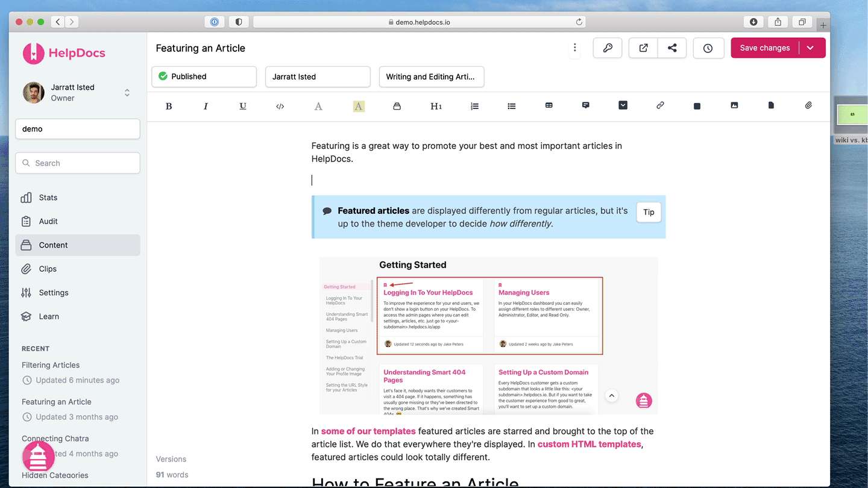Click the Tip callout type button
Screen dimensions: 868x488
click(x=649, y=212)
